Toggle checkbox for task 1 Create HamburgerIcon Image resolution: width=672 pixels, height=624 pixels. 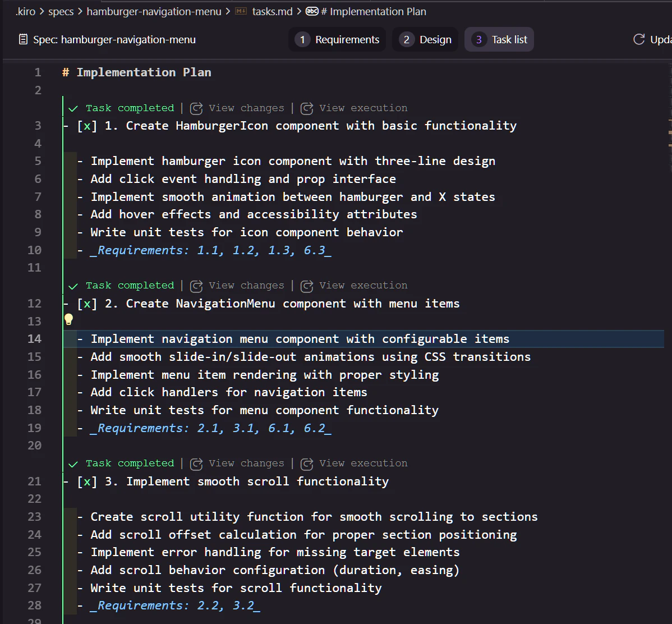point(87,126)
